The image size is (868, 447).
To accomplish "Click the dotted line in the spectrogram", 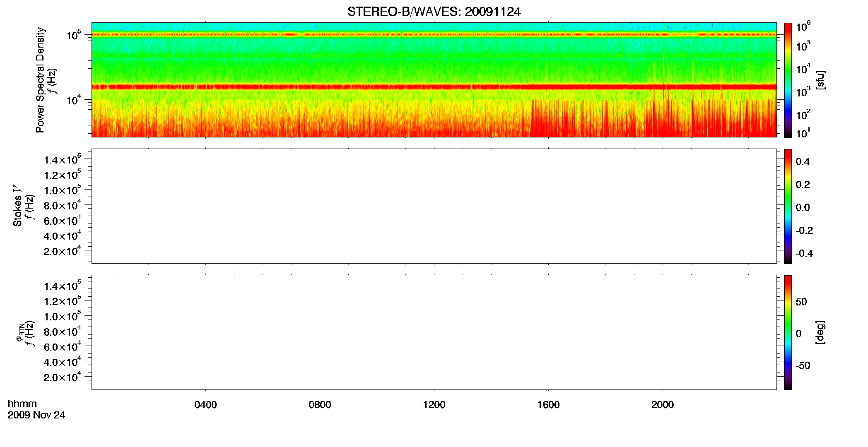I will [x=434, y=35].
